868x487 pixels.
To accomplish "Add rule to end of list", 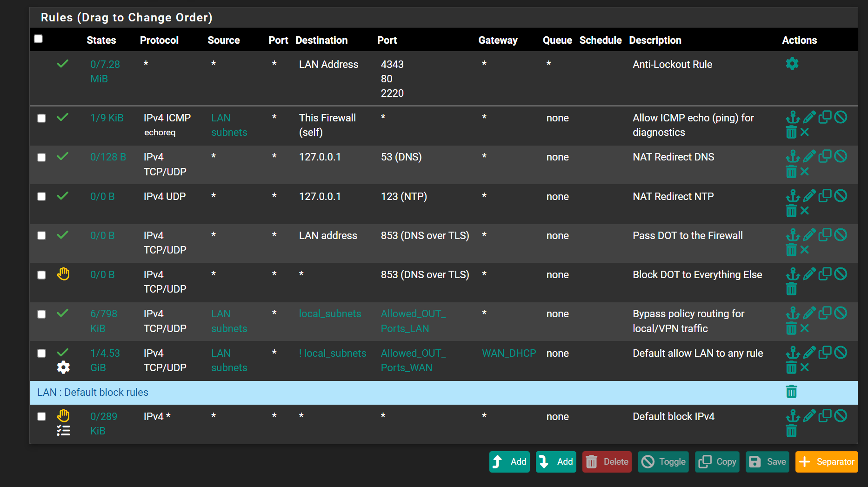I will click(556, 462).
